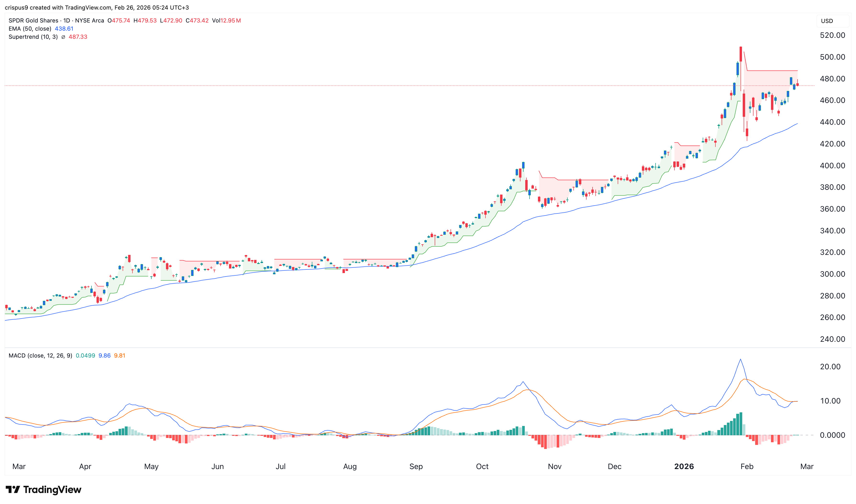Click the 2026 year marker on timeline
856x504 pixels.
(684, 466)
